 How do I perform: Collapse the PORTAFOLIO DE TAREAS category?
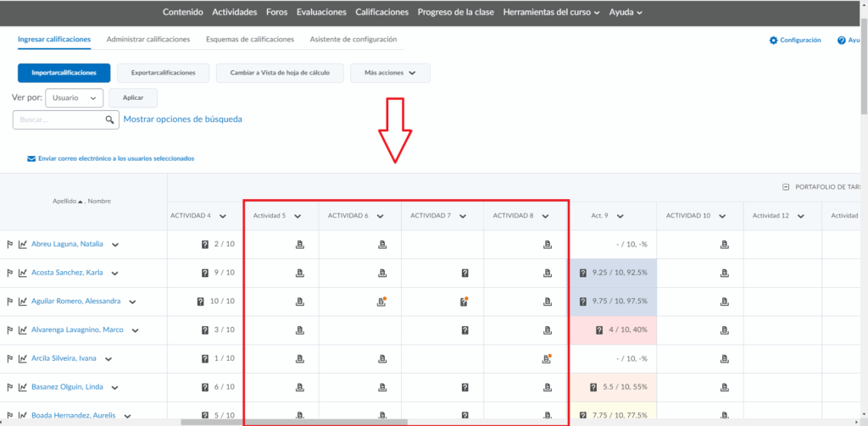click(786, 187)
